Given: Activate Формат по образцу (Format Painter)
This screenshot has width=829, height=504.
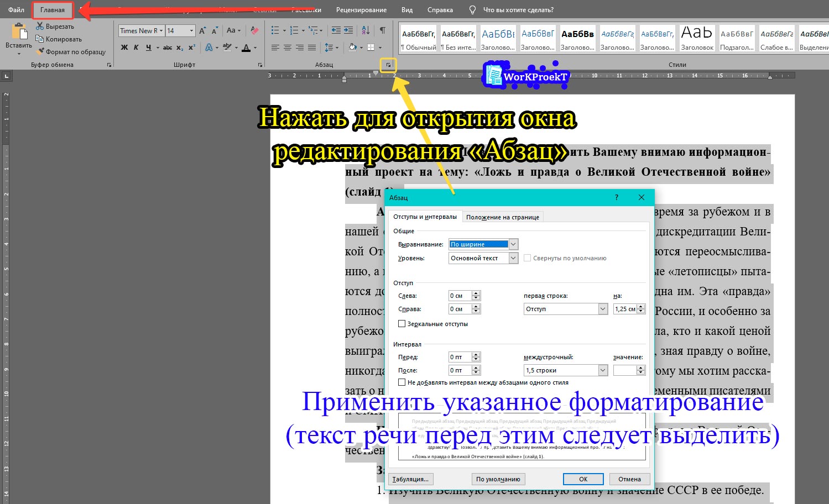Looking at the screenshot, I should (x=70, y=51).
